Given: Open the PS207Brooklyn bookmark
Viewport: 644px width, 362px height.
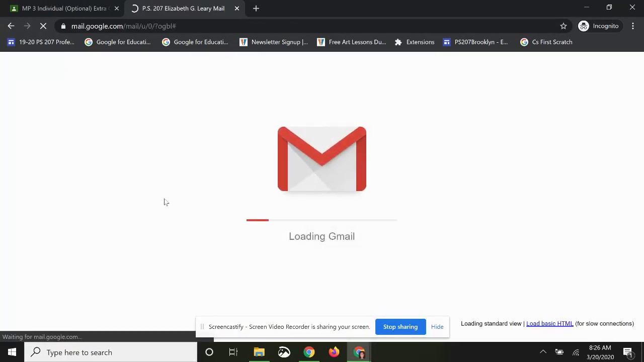Looking at the screenshot, I should 475,42.
